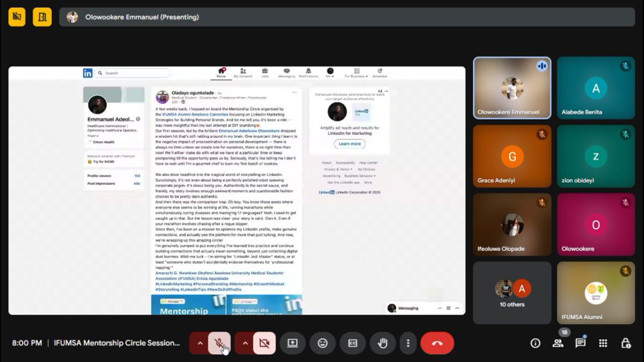Open the Activities grid icon

pos(603,343)
